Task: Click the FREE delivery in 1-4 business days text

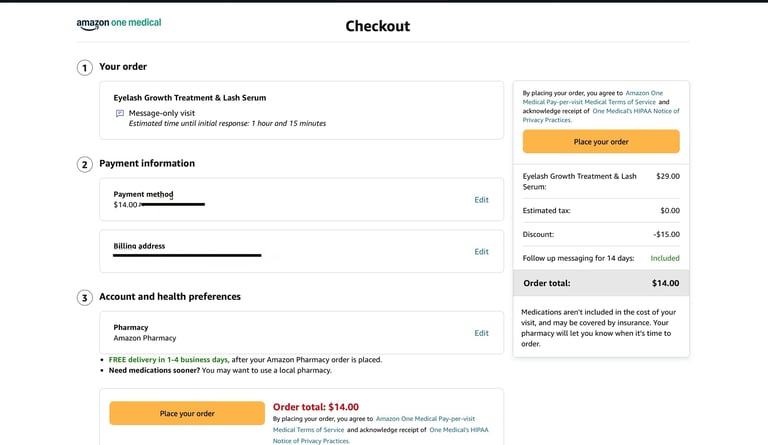Action: 168,360
